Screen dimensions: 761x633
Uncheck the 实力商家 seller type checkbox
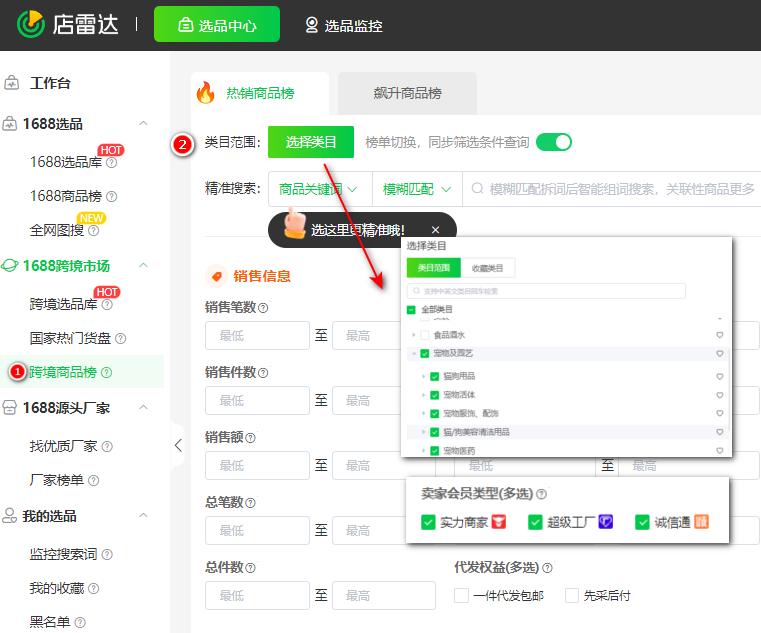tap(428, 522)
